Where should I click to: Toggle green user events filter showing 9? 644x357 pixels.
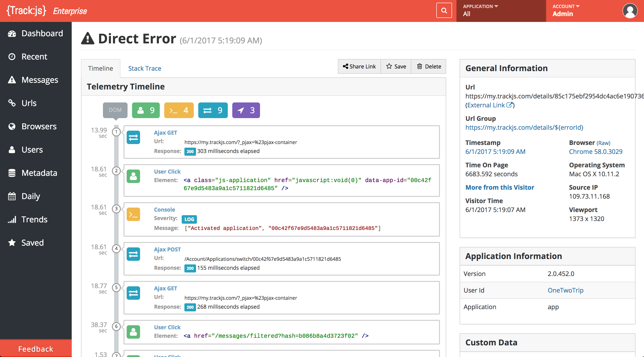pyautogui.click(x=146, y=110)
